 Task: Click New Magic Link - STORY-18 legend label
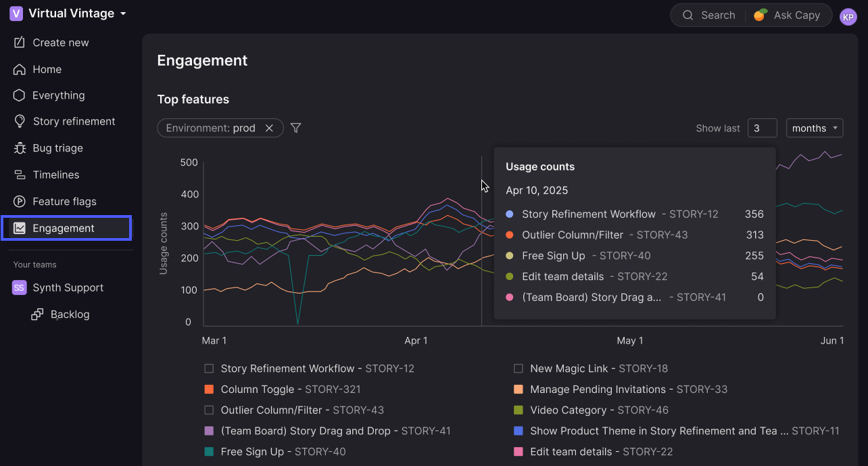(x=599, y=369)
